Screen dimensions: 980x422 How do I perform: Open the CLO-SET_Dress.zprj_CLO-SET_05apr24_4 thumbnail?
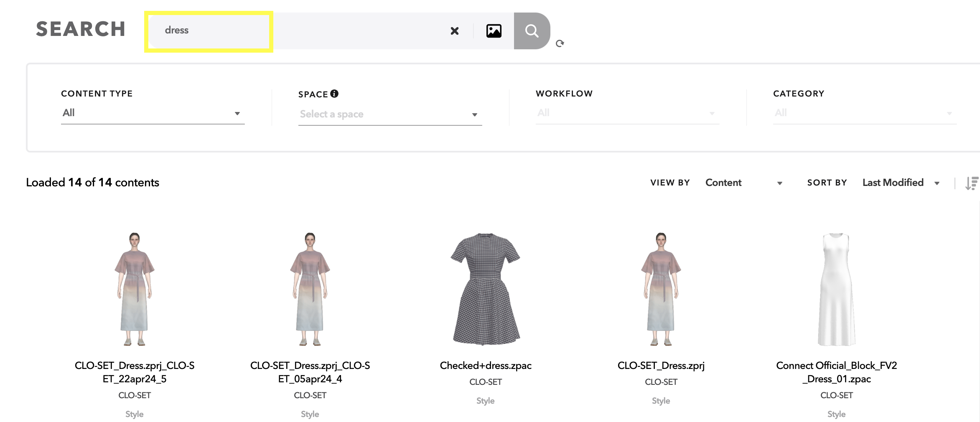click(310, 289)
